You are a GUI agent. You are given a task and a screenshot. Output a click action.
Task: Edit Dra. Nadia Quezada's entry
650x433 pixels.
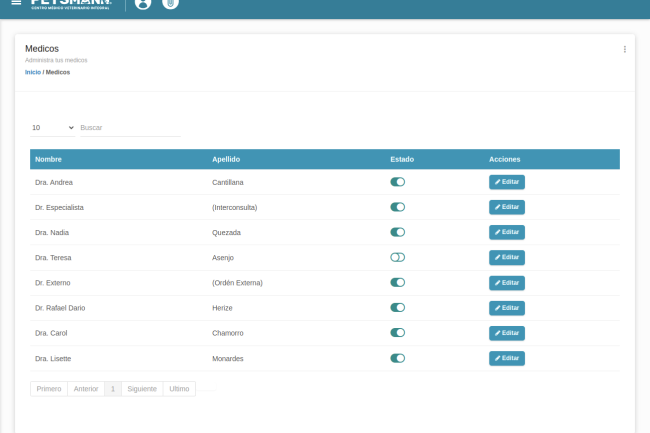[506, 232]
